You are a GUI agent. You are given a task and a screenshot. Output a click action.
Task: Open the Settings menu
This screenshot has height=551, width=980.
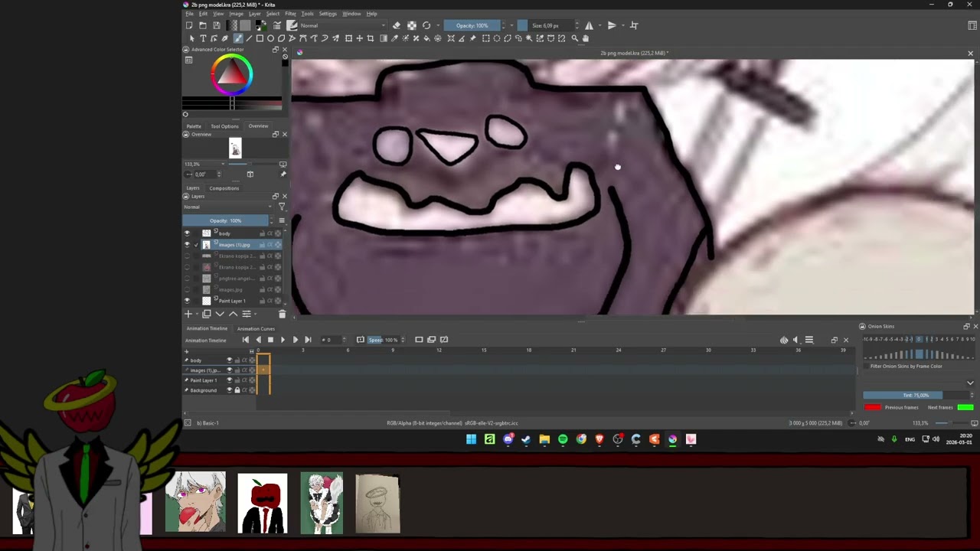tap(328, 14)
